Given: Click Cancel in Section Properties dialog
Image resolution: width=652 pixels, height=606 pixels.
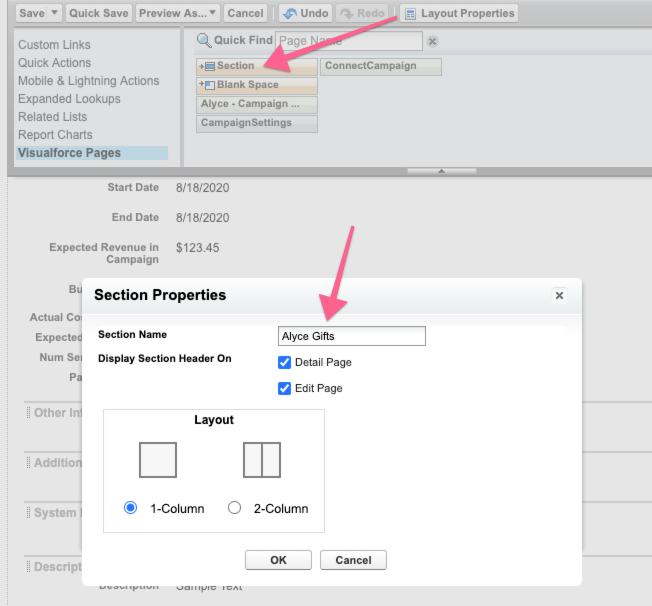Looking at the screenshot, I should [x=353, y=560].
